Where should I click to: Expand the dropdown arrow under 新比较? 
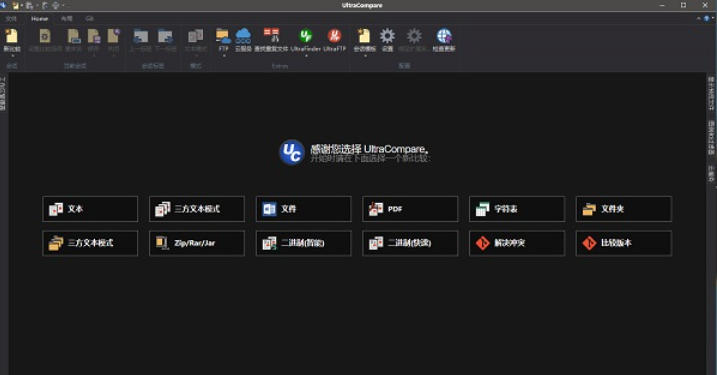pos(12,56)
